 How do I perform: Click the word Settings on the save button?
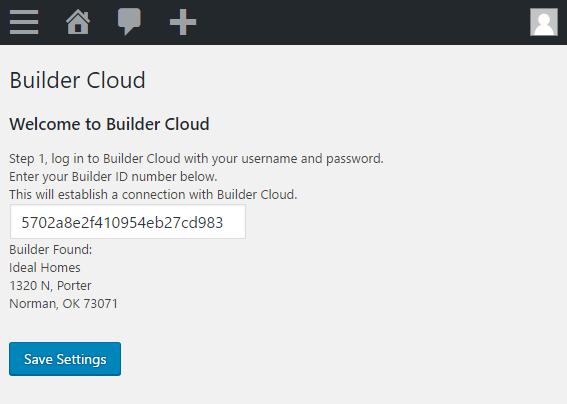(81, 359)
